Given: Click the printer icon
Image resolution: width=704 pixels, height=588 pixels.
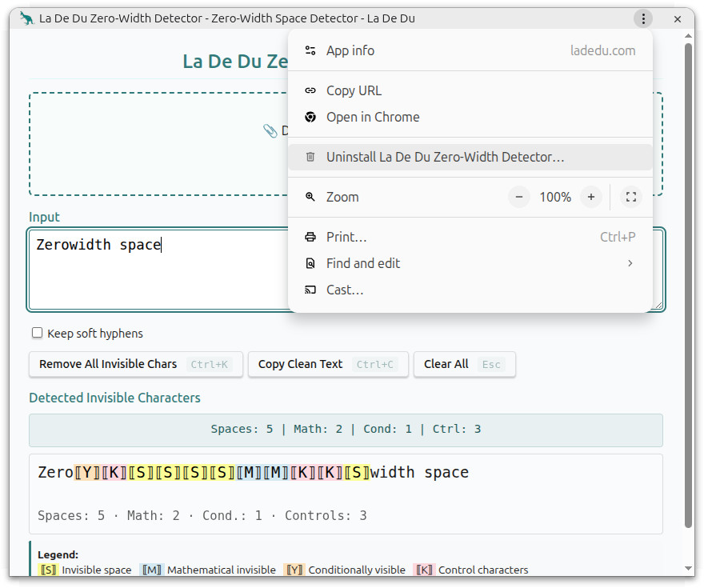Looking at the screenshot, I should pyautogui.click(x=310, y=237).
